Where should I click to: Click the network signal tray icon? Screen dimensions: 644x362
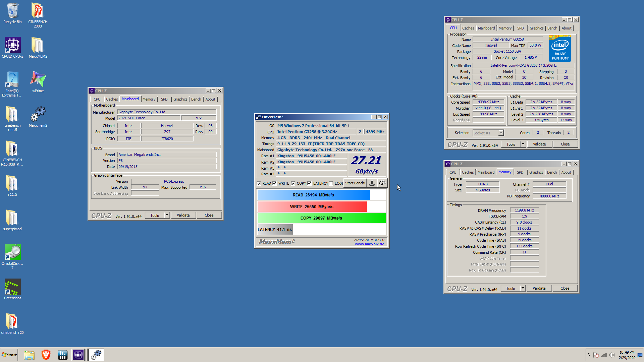(604, 355)
